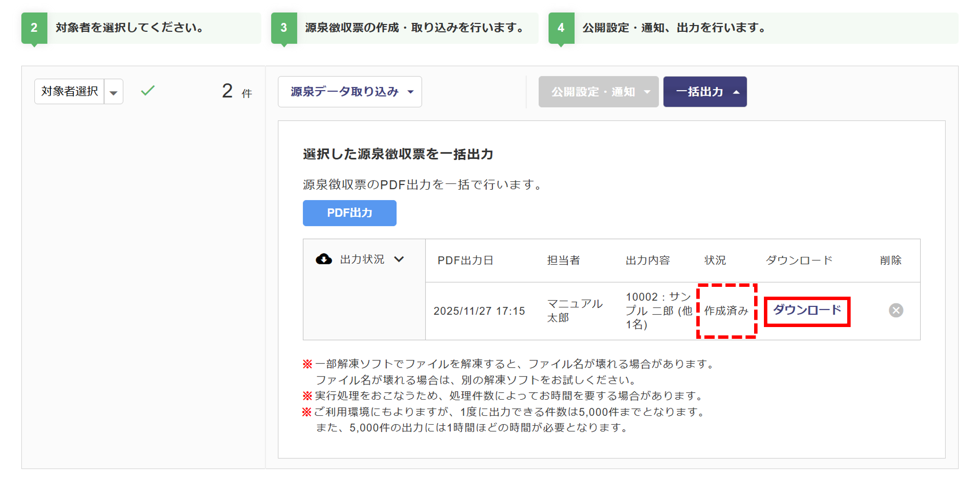
Task: Click the step 4 number badge
Action: (561, 28)
